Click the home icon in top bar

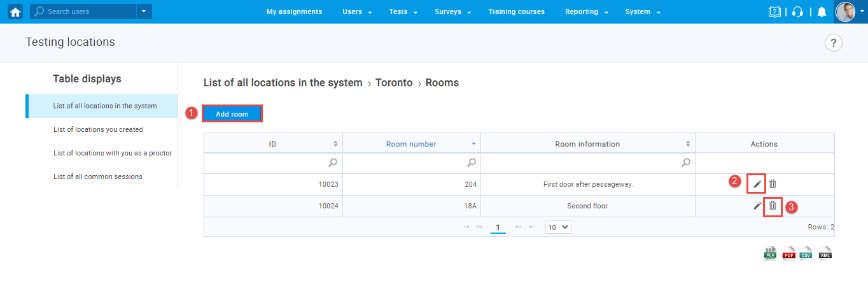[15, 11]
